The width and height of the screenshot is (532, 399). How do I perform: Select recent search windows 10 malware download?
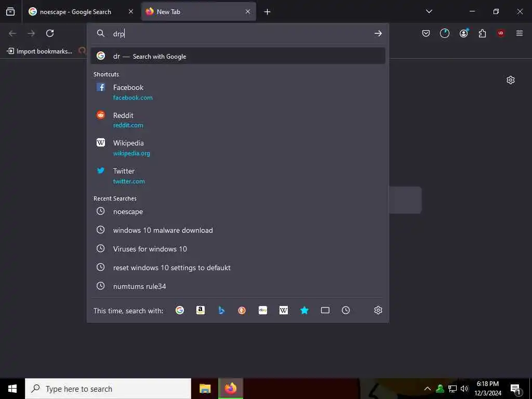click(238, 230)
